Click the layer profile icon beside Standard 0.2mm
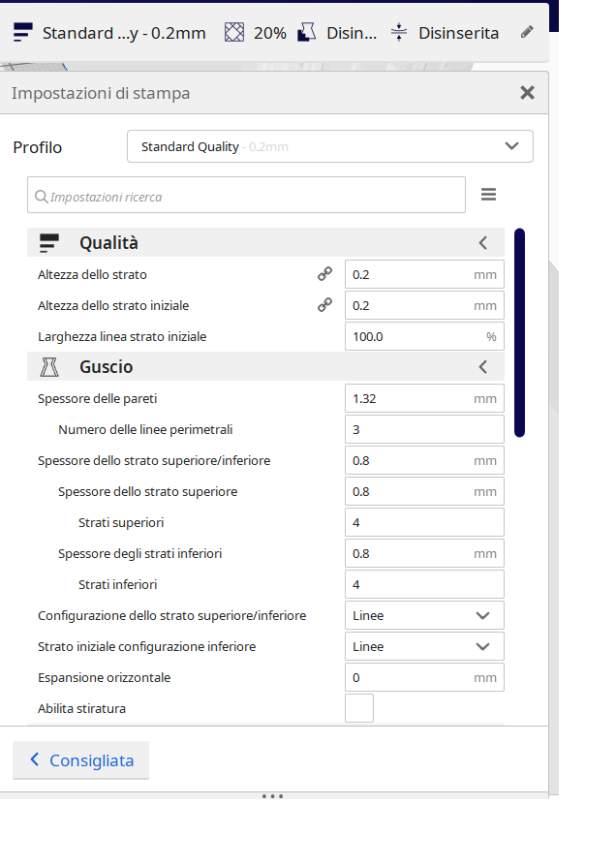 [22, 33]
